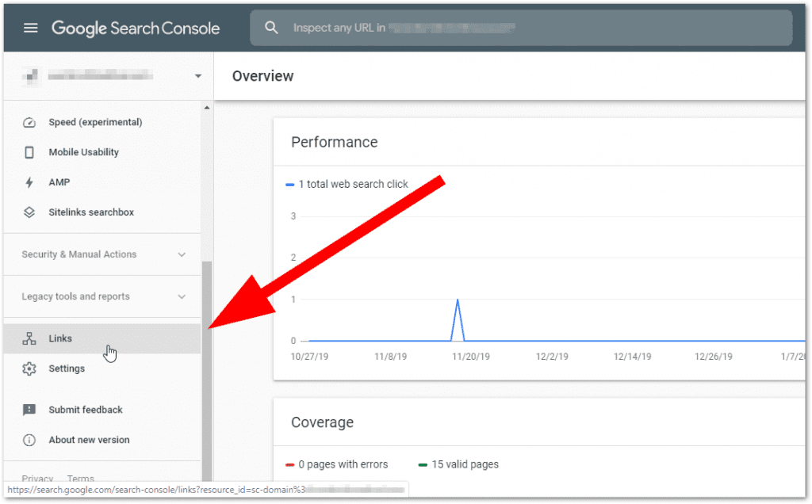Click the Settings gear icon
This screenshot has width=812, height=504.
point(29,368)
